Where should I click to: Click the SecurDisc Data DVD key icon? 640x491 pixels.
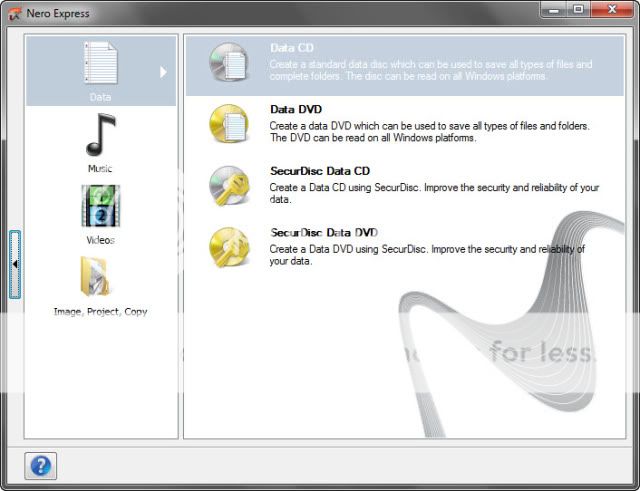tap(229, 247)
